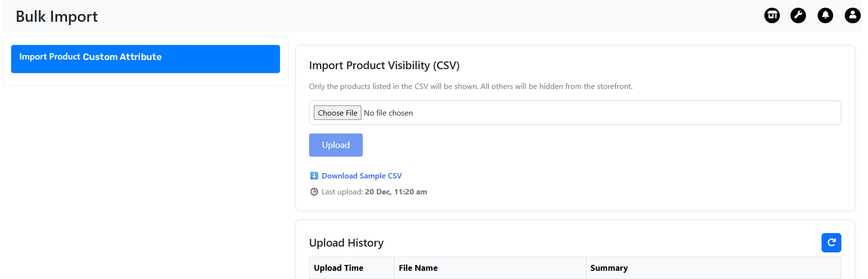868x279 pixels.
Task: Select Import Product Custom Attribute
Action: [x=145, y=59]
